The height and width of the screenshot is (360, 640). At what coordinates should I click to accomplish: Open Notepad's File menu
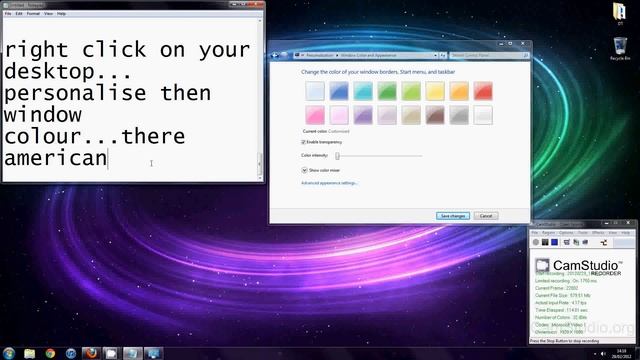(x=8, y=13)
